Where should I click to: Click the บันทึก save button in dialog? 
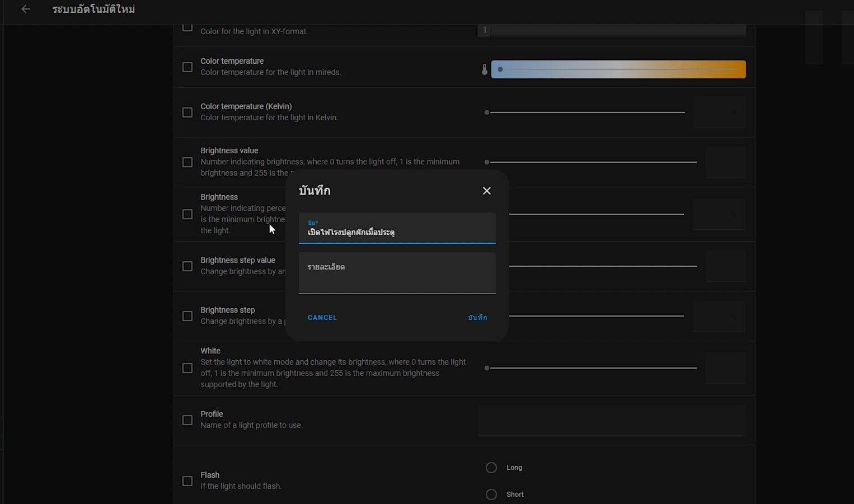[477, 318]
